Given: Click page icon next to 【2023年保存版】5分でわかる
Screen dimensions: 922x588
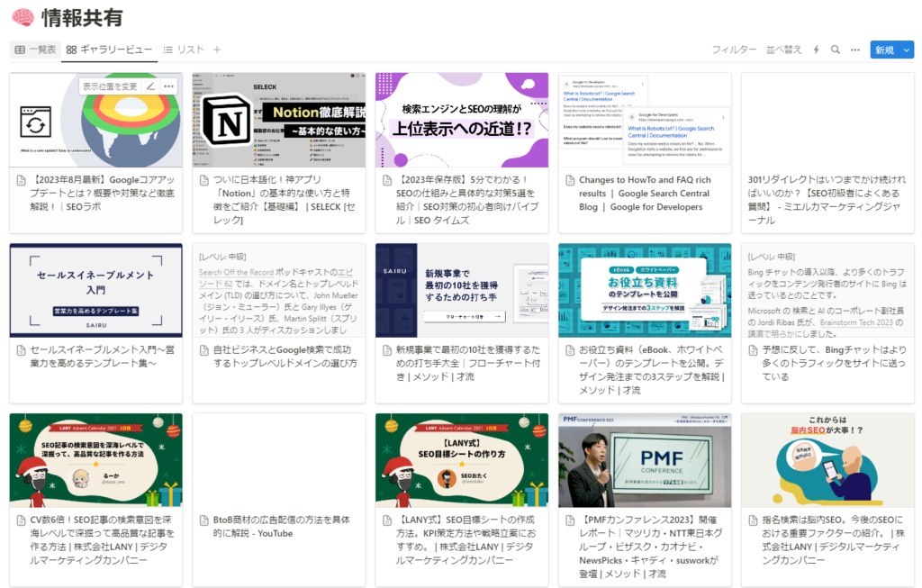Looking at the screenshot, I should pyautogui.click(x=387, y=180).
